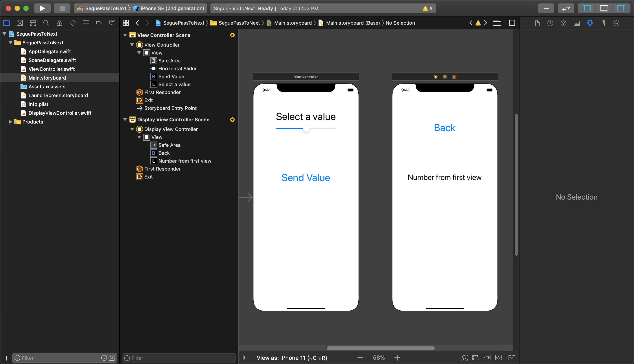This screenshot has height=364, width=634.
Task: Open Main.storyboard file
Action: (47, 77)
